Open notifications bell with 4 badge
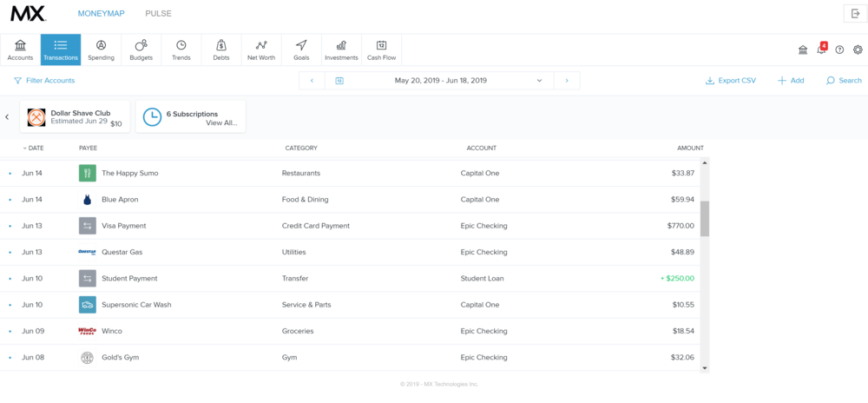868x403 pixels. tap(821, 50)
